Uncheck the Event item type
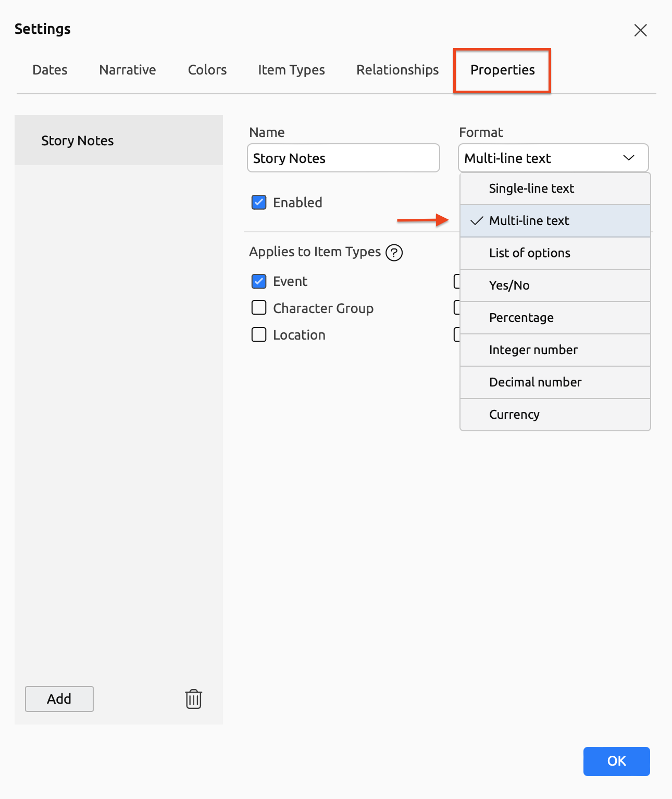 [259, 281]
